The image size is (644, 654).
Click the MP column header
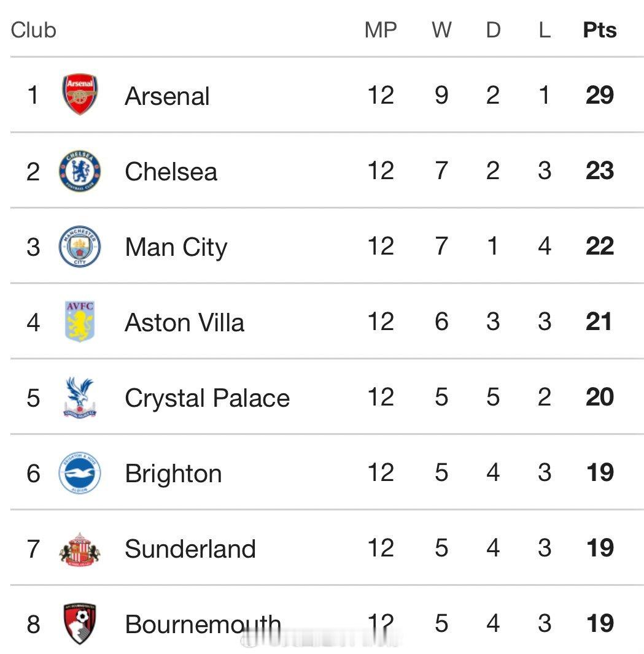click(381, 30)
